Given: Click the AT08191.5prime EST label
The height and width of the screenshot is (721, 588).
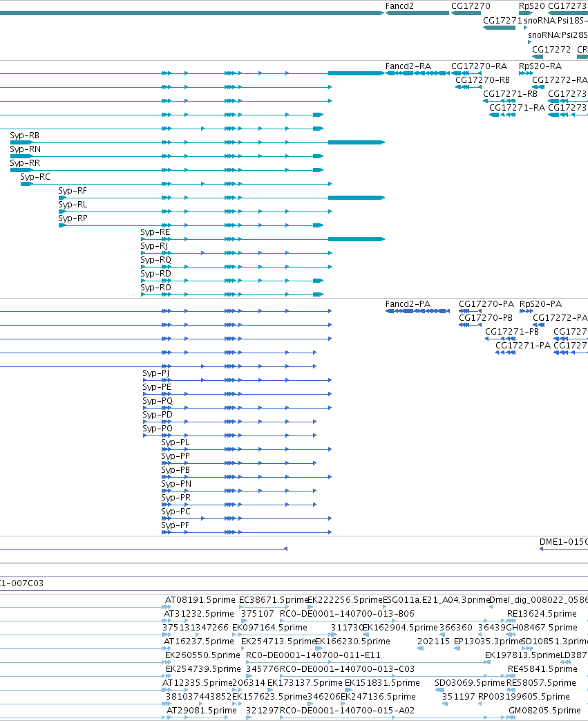Looking at the screenshot, I should [x=200, y=600].
